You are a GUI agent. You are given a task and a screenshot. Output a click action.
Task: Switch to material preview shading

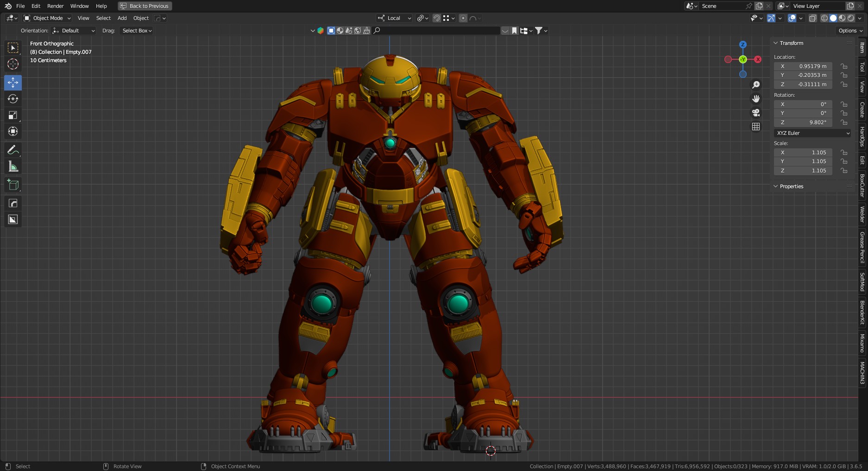[x=842, y=18]
